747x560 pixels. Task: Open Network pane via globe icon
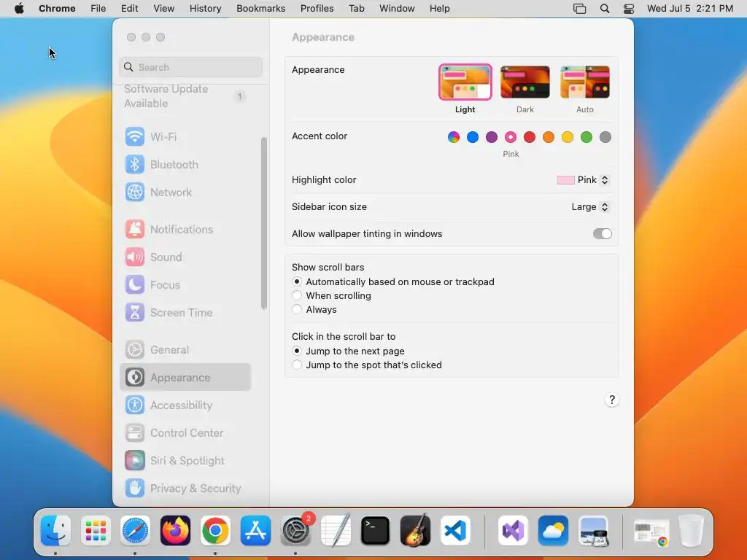click(135, 192)
